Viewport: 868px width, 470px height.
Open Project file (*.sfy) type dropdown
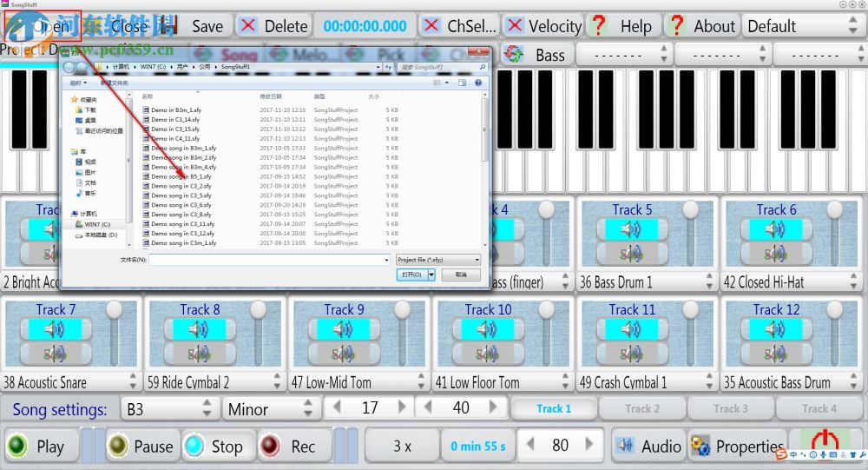click(437, 260)
